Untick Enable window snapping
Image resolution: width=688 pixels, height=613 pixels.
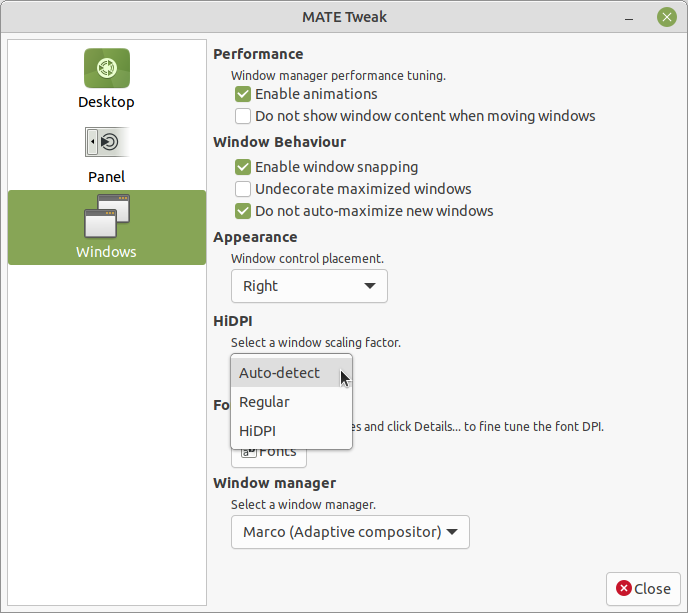coord(243,167)
